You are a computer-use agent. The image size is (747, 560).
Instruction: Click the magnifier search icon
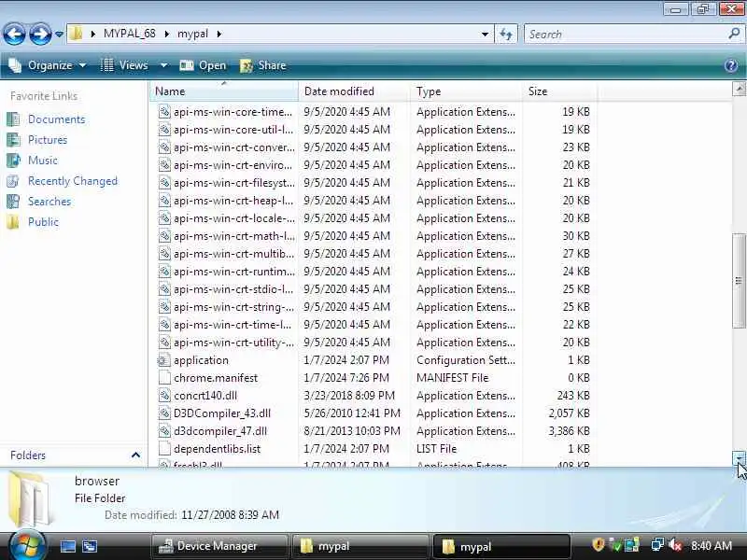tap(734, 34)
